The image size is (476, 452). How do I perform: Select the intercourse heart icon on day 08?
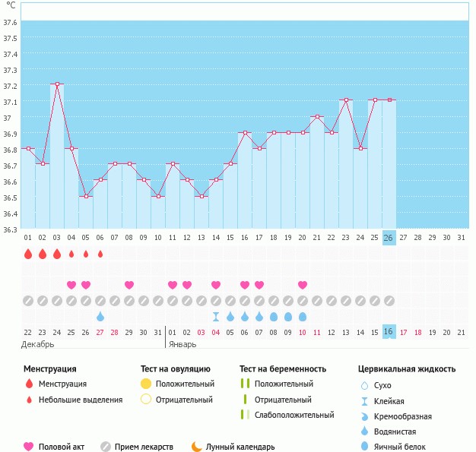129,285
